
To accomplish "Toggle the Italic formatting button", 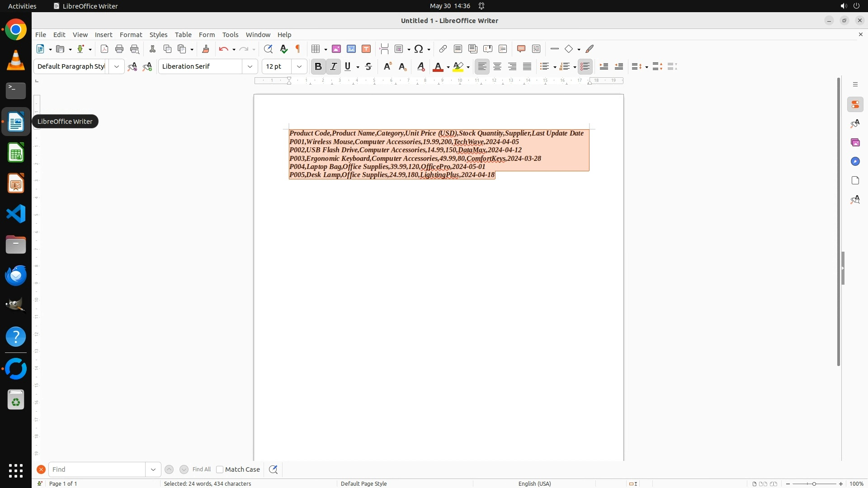I will click(x=334, y=66).
